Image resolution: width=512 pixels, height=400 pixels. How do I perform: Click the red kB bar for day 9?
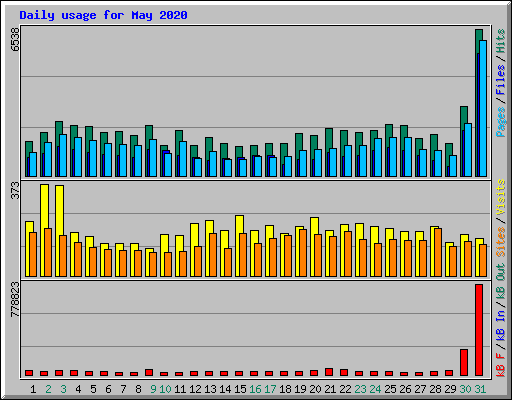[149, 372]
